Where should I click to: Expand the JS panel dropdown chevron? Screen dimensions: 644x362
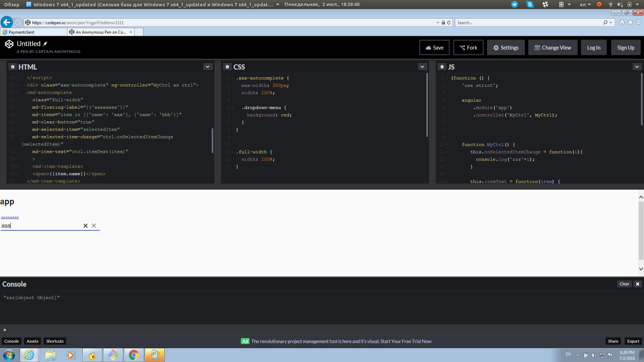pyautogui.click(x=637, y=67)
